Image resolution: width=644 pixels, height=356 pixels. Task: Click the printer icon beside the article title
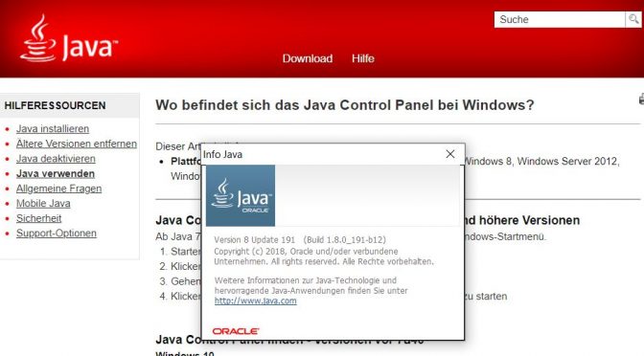point(641,99)
